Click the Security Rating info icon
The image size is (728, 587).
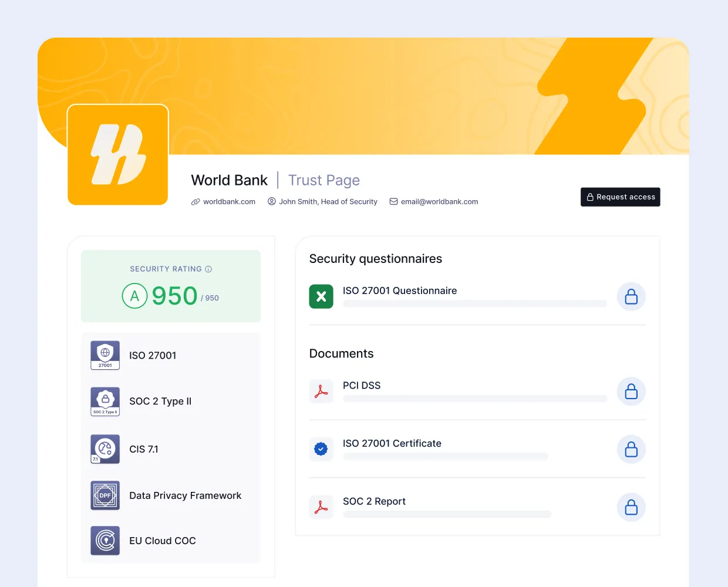(208, 269)
